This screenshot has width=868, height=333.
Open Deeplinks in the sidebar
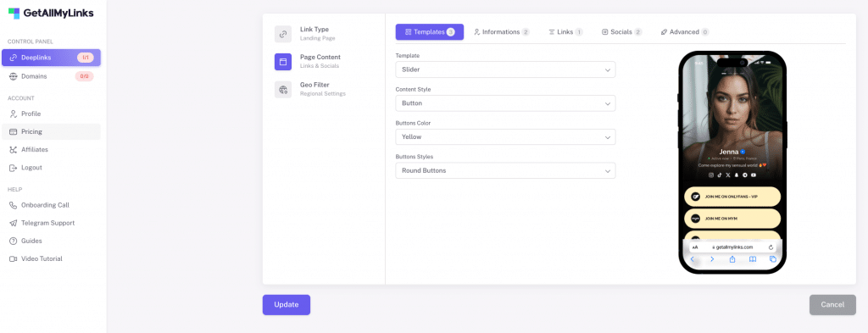click(51, 58)
